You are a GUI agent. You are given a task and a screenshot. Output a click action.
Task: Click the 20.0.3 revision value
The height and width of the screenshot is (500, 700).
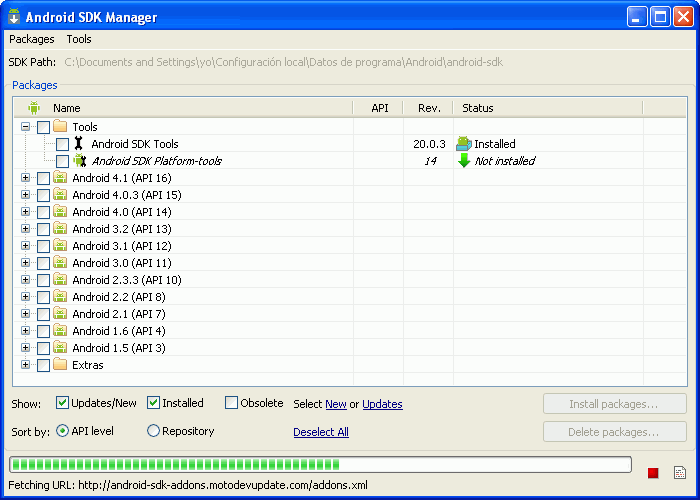[429, 144]
